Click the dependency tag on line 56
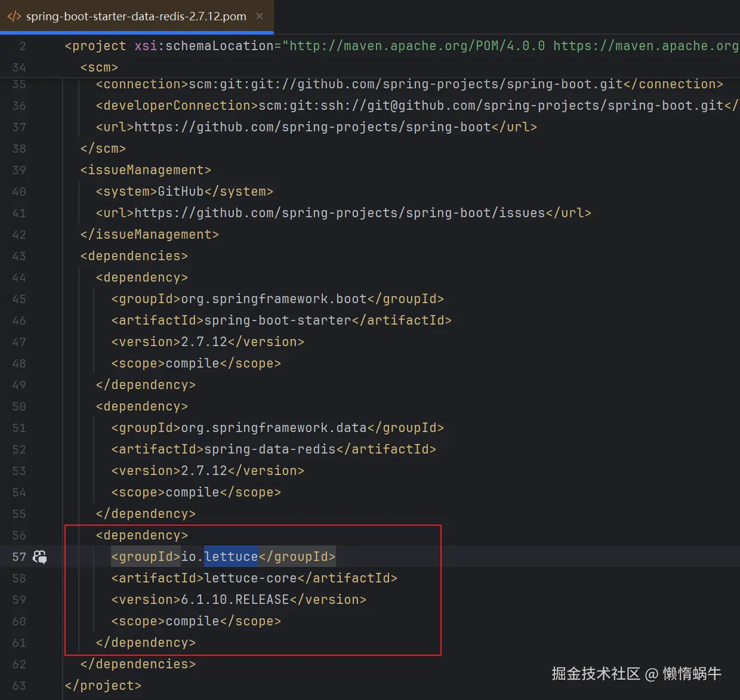The height and width of the screenshot is (700, 740). tap(142, 535)
